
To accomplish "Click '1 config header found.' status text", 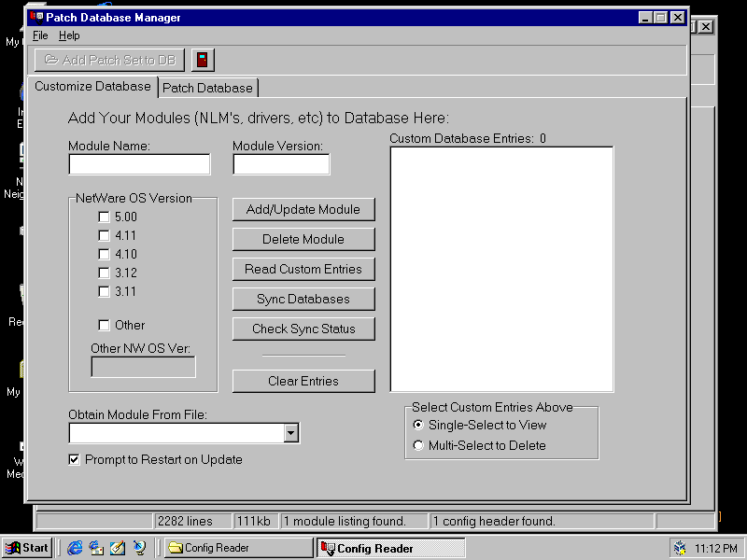I will 494,522.
